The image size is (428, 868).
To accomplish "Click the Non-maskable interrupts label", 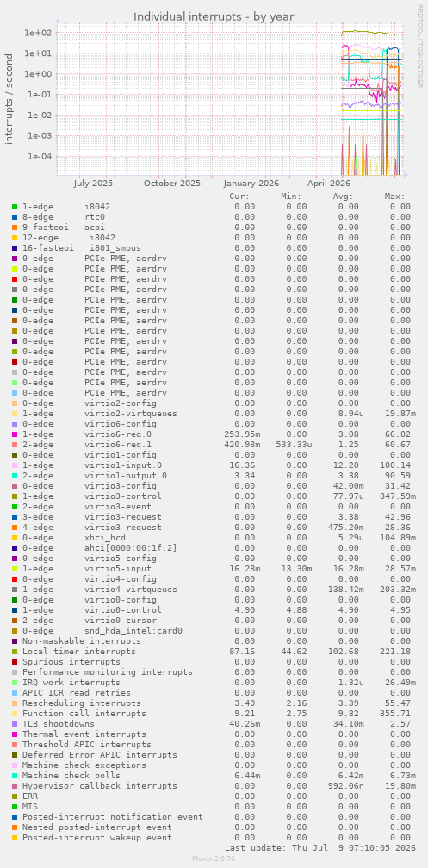I will pyautogui.click(x=82, y=641).
